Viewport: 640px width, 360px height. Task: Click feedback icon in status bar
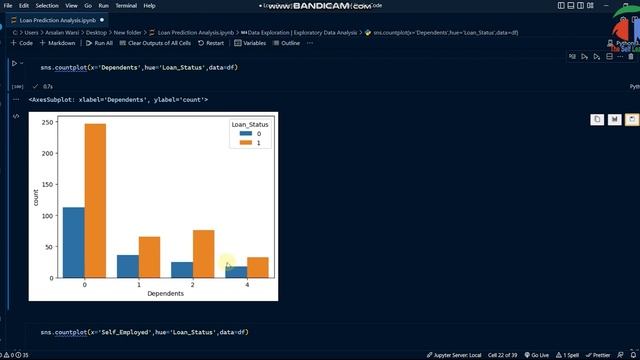click(620, 355)
